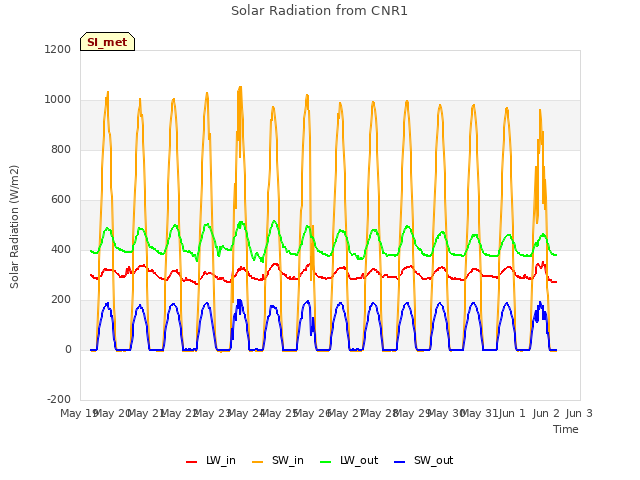The width and height of the screenshot is (640, 480).
Task: Click the y-axis label Solar Radiation (W/m2)
Action: pos(14,227)
